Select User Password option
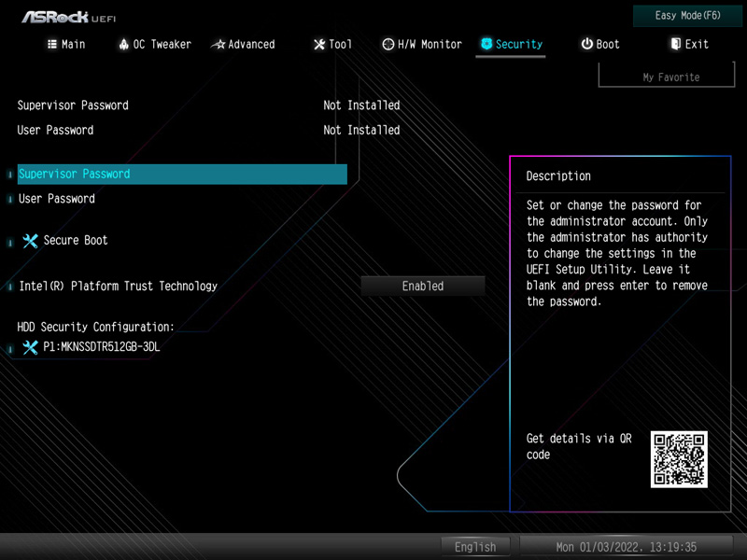 (57, 199)
